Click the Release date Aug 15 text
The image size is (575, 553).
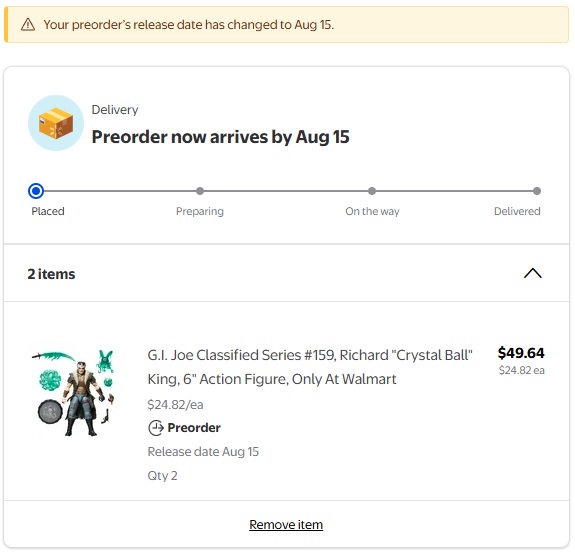point(203,451)
